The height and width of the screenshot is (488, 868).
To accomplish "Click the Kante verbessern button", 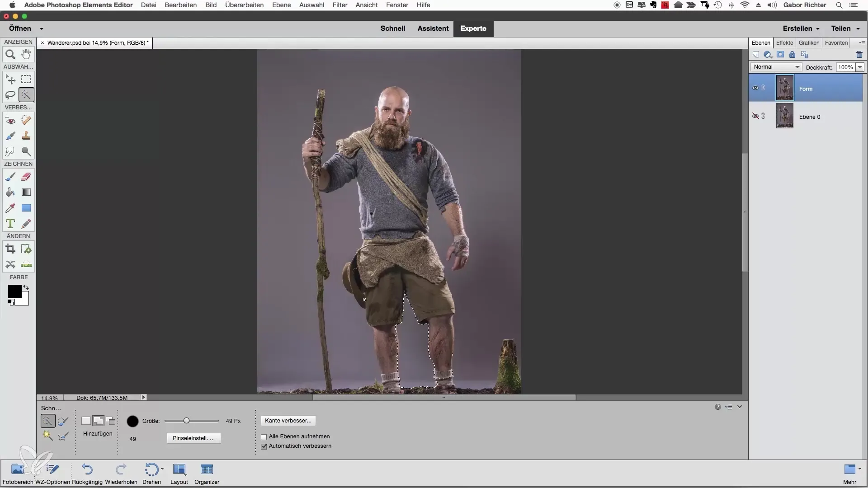I will (288, 421).
